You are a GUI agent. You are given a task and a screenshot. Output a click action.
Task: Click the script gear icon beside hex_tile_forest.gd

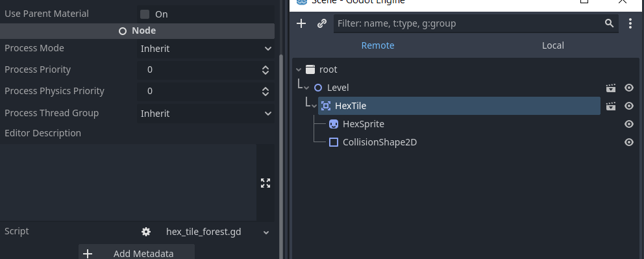[146, 232]
